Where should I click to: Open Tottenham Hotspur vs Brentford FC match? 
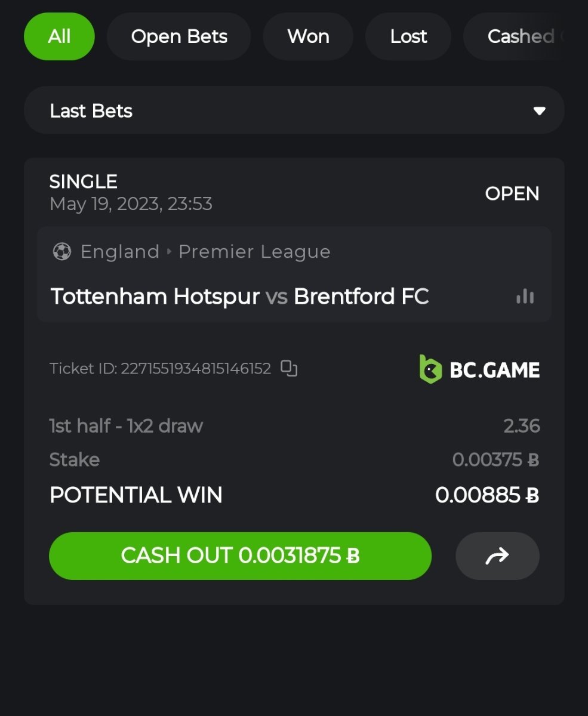coord(239,297)
